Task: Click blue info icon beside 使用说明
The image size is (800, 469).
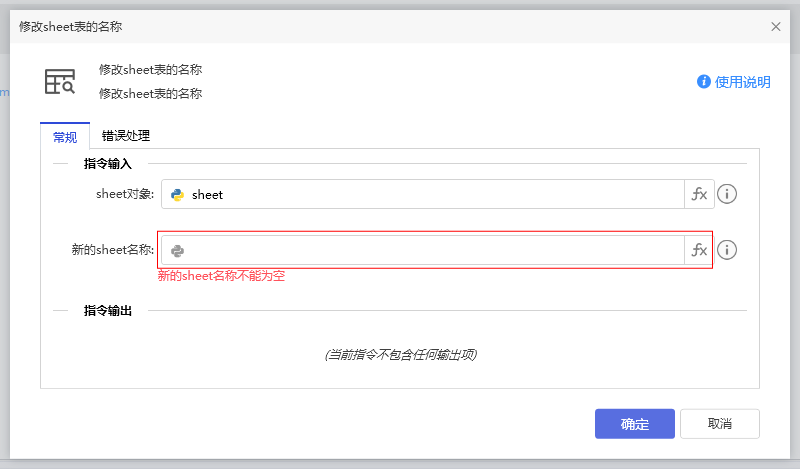Action: [x=704, y=82]
